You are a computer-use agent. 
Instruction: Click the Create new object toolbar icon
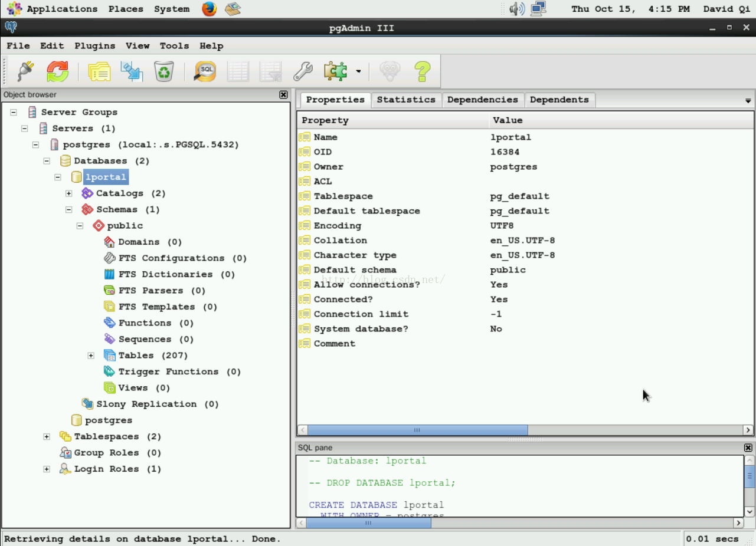(132, 72)
